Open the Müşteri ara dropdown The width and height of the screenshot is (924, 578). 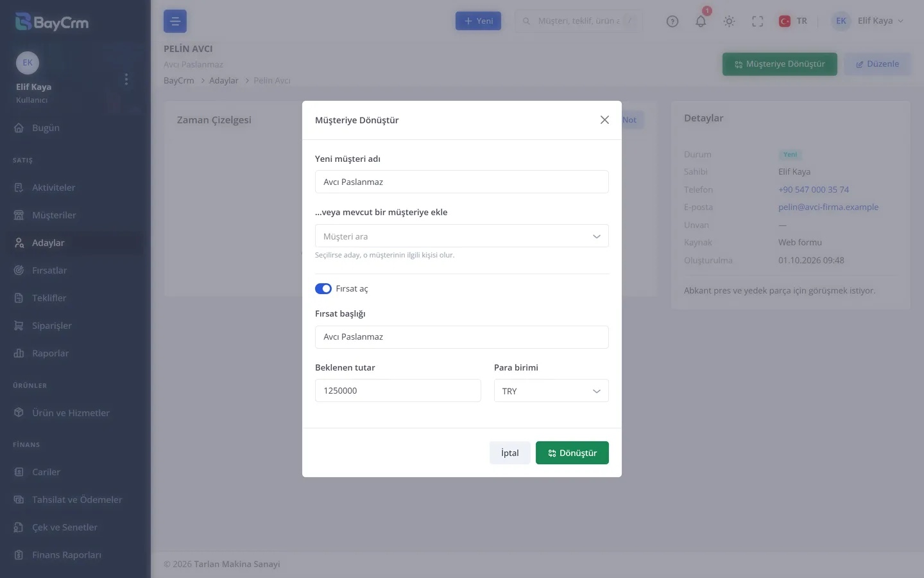pyautogui.click(x=462, y=236)
